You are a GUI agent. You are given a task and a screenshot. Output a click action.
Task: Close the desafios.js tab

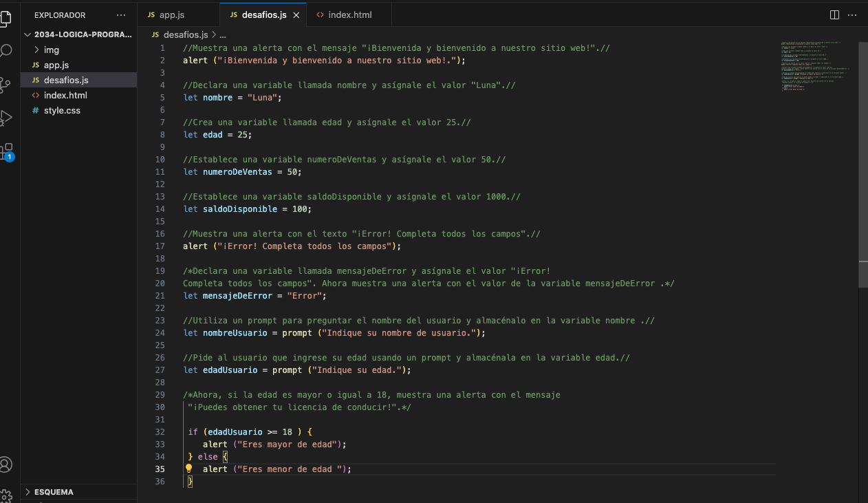[x=297, y=15]
